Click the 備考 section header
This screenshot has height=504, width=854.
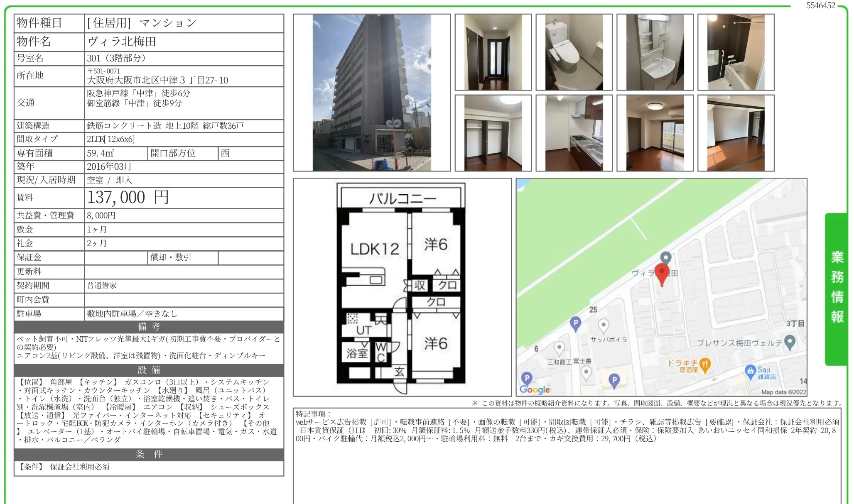pos(149,327)
